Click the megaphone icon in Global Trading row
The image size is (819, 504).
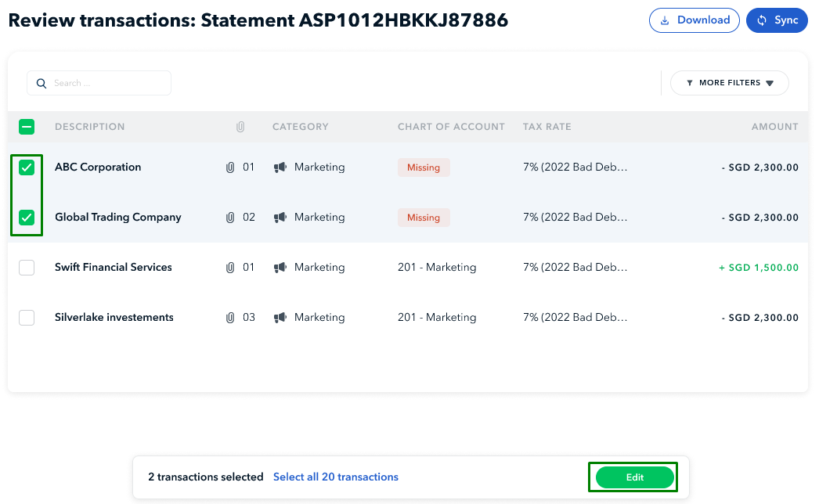[280, 218]
